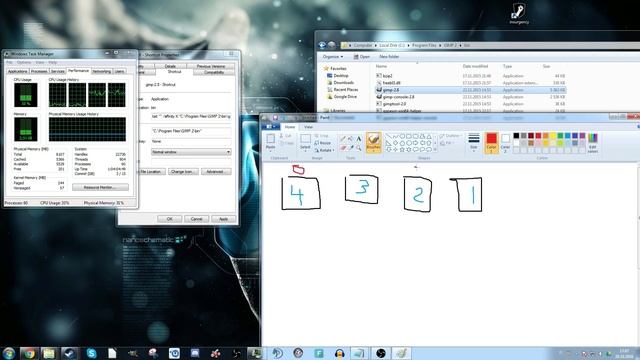The width and height of the screenshot is (640, 360).
Task: Open Recent Places in Explorer favorites
Action: (342, 89)
